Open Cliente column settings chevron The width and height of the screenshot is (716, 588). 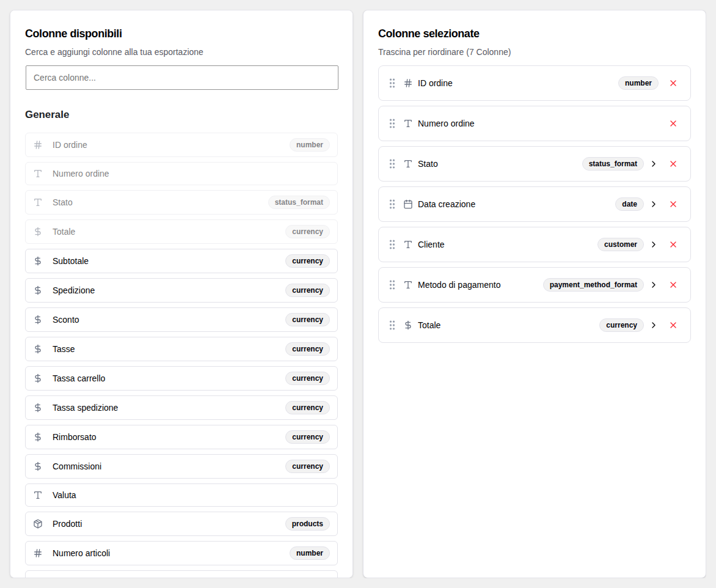coord(654,244)
